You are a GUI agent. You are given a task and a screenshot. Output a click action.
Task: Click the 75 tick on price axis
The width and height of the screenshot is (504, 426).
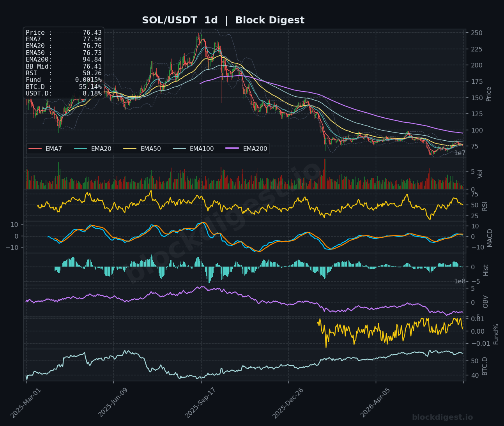tap(475, 146)
